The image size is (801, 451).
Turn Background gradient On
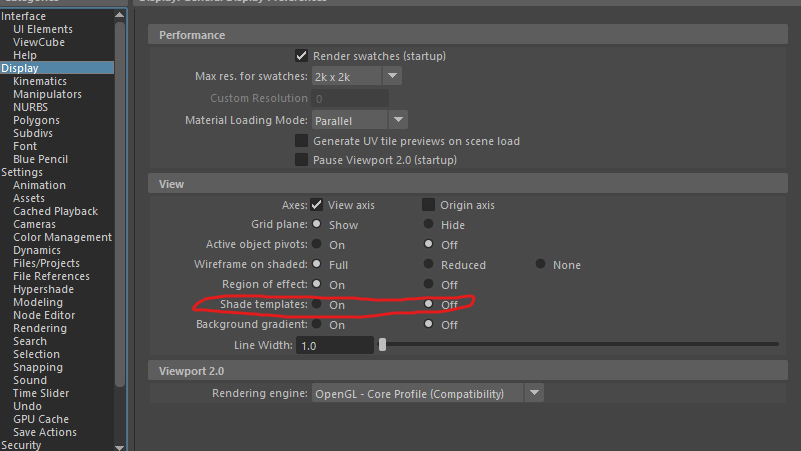coord(317,324)
